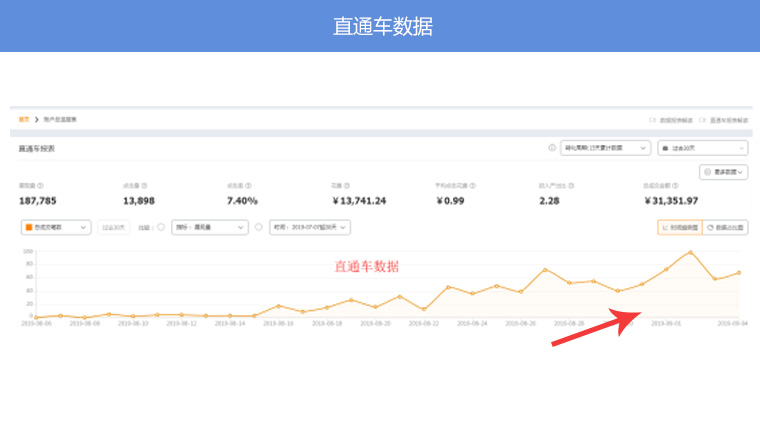Open the 转化周期 15天累计数据 dropdown

(x=606, y=148)
